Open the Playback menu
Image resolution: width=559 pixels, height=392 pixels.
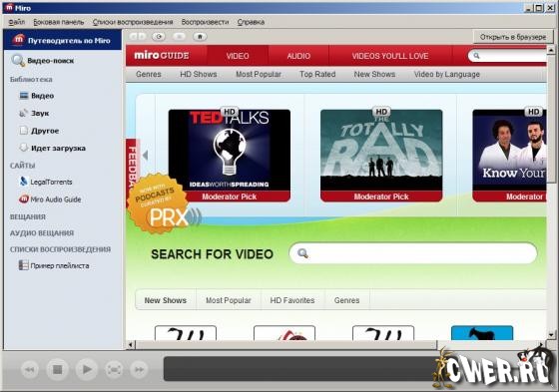pos(205,22)
